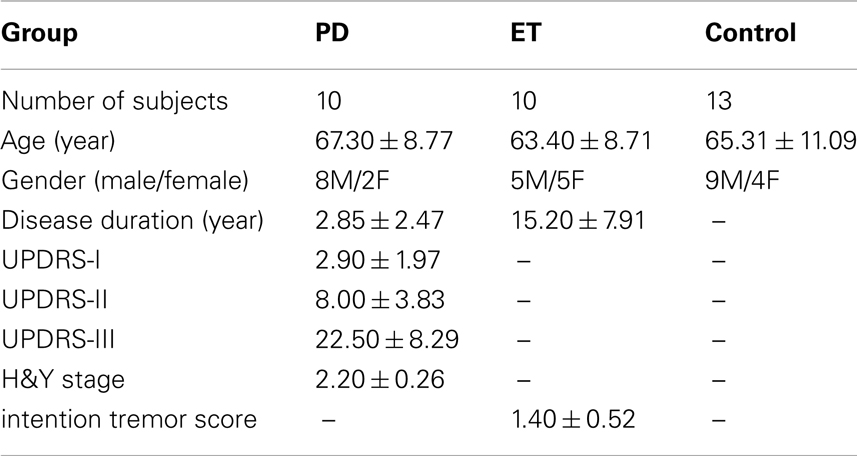Screen dimensions: 857x456
Task: Select tremor score value 1.40 ± 0.52
Action: coord(573,419)
